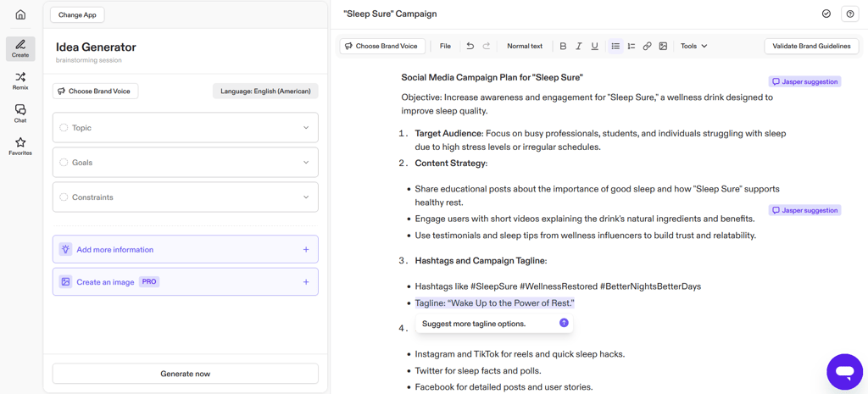The width and height of the screenshot is (868, 394).
Task: Click the Target Audience list item text
Action: click(601, 141)
